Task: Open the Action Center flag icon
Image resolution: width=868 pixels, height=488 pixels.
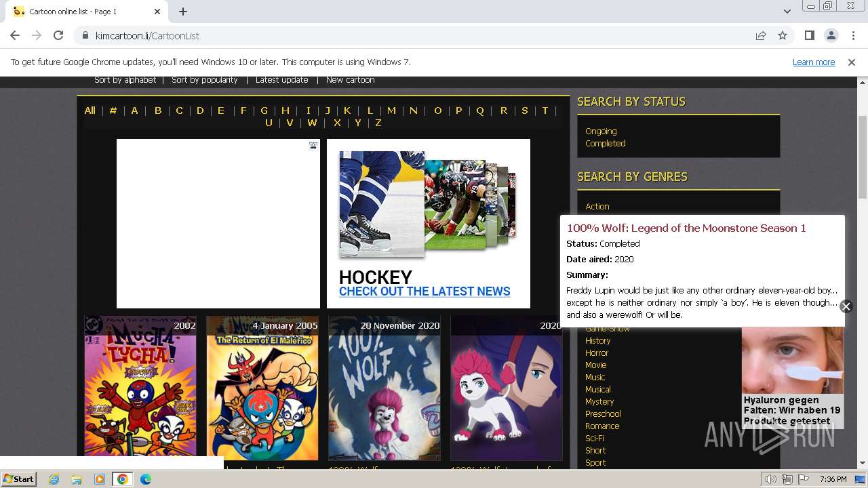Action: coord(804,479)
